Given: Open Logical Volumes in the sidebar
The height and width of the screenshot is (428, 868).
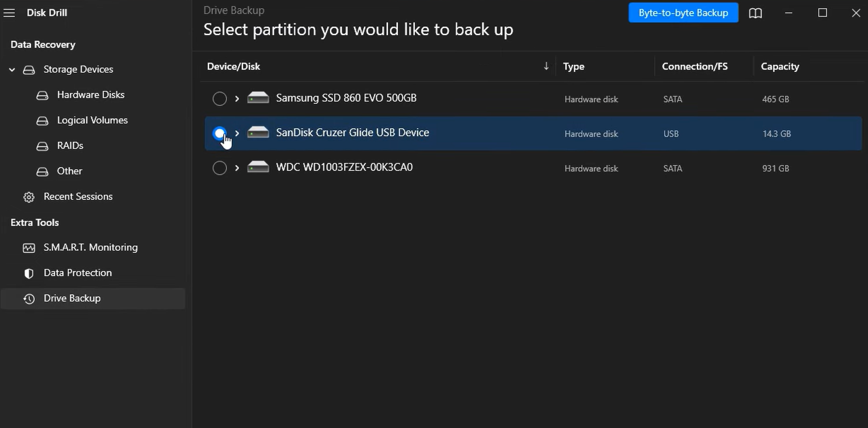Looking at the screenshot, I should [x=92, y=120].
